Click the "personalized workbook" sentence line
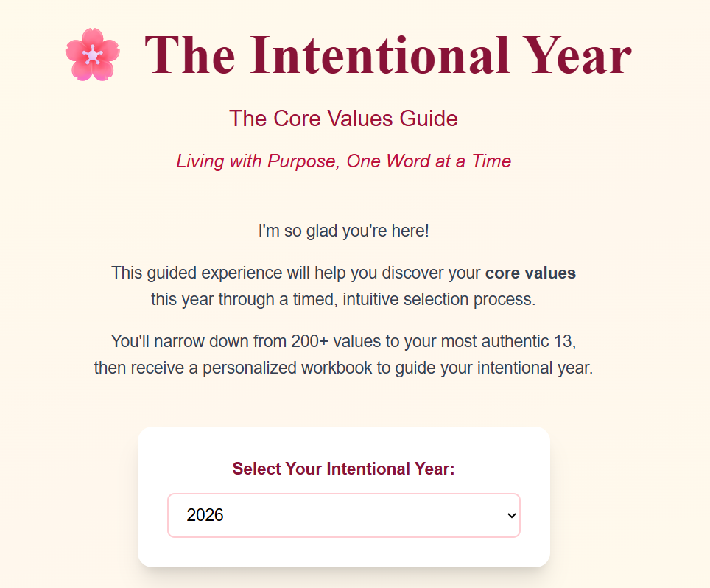Image resolution: width=710 pixels, height=588 pixels. tap(344, 368)
